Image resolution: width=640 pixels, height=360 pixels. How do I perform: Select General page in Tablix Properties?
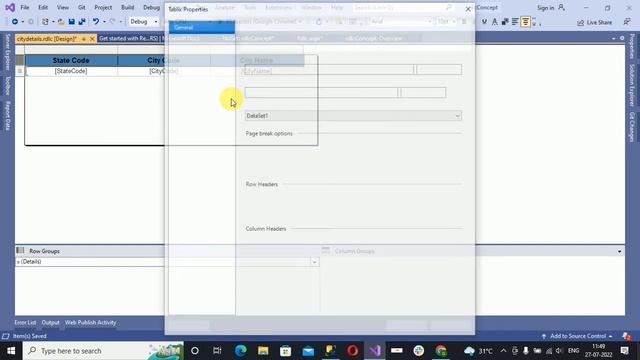click(202, 27)
